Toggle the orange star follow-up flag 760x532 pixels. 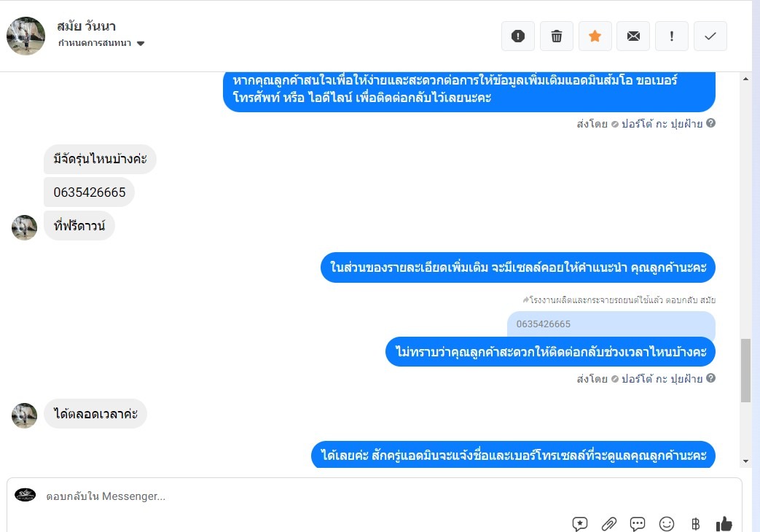[595, 36]
